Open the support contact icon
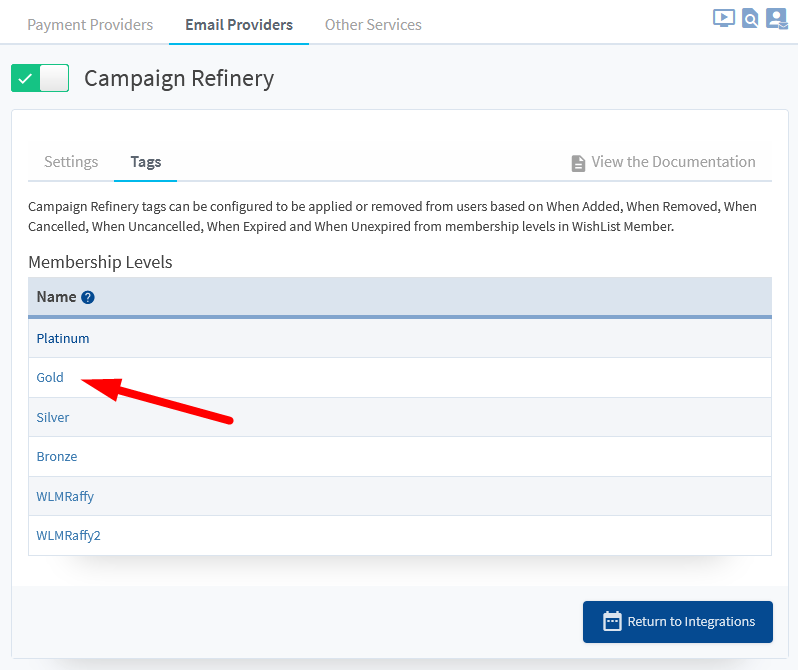Image resolution: width=798 pixels, height=670 pixels. click(777, 19)
